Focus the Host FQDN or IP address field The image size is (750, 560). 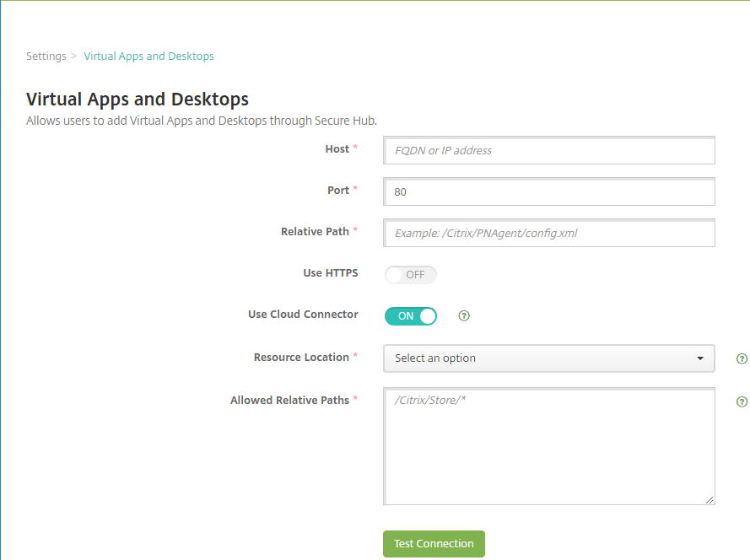point(548,151)
